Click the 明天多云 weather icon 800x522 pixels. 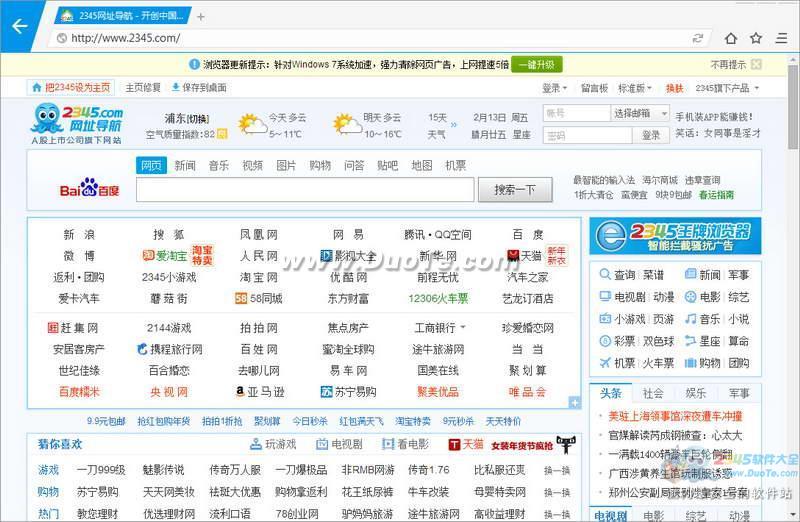point(347,125)
